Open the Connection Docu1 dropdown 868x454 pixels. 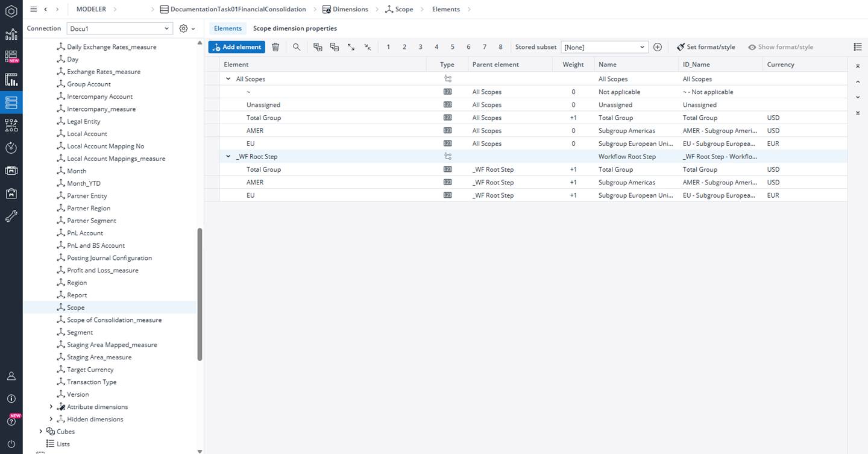119,28
